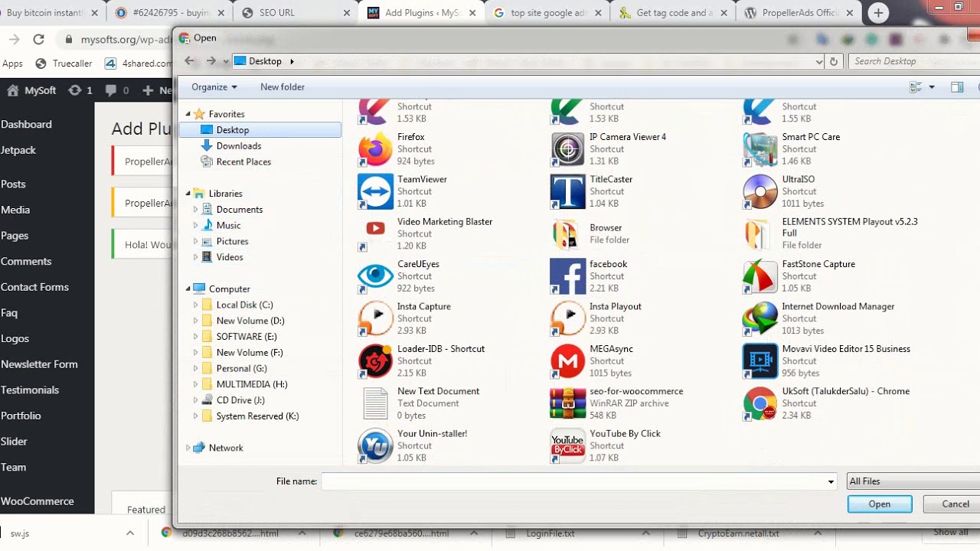Collapse the Favorites section

point(188,114)
